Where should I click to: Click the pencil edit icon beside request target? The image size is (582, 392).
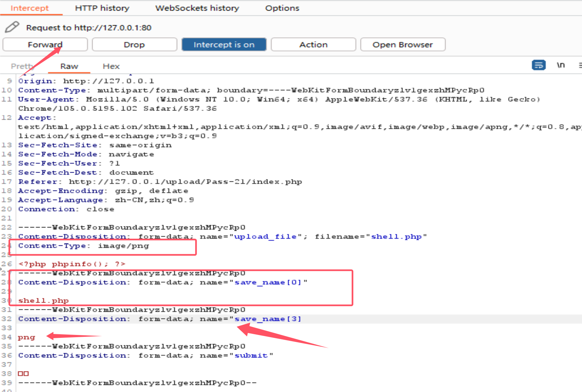coord(12,27)
